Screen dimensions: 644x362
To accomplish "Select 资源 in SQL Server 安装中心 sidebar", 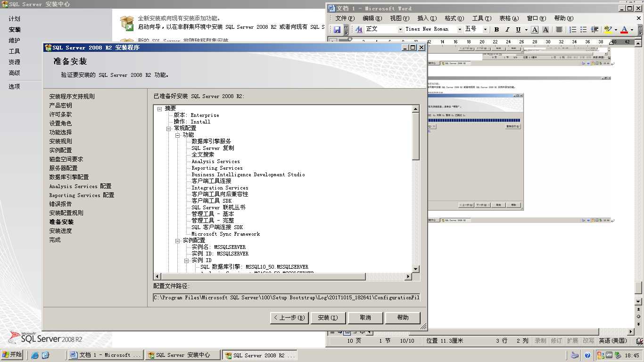I will [x=15, y=62].
